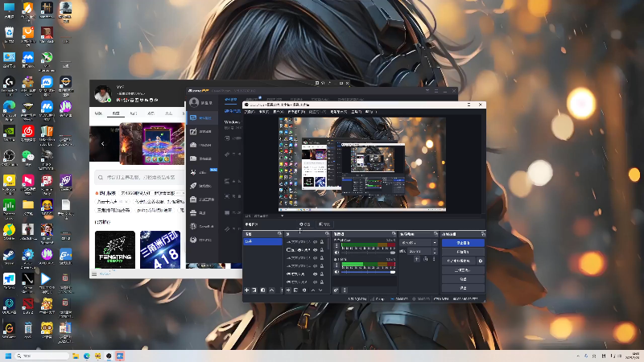The width and height of the screenshot is (644, 362).
Task: Select Beta-badged item in dark toolbox sidebar
Action: (x=202, y=172)
